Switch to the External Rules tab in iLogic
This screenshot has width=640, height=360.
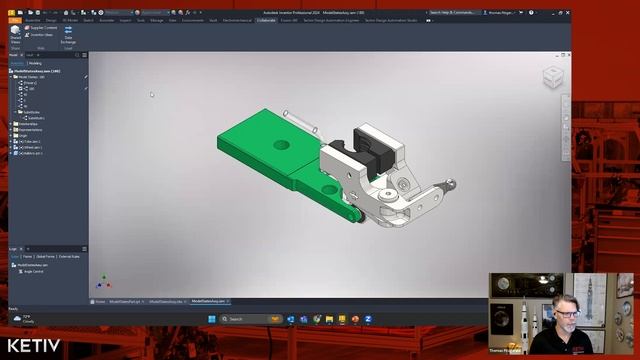pyautogui.click(x=69, y=257)
